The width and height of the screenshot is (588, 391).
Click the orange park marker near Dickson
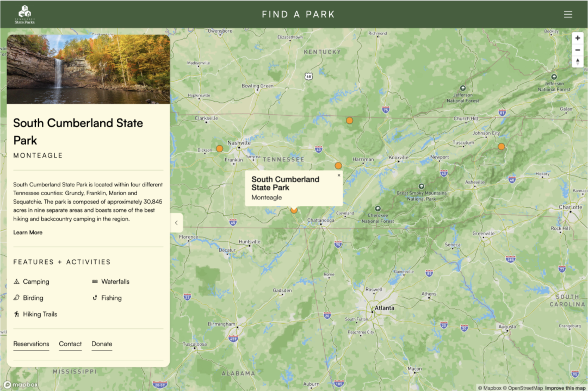(219, 149)
